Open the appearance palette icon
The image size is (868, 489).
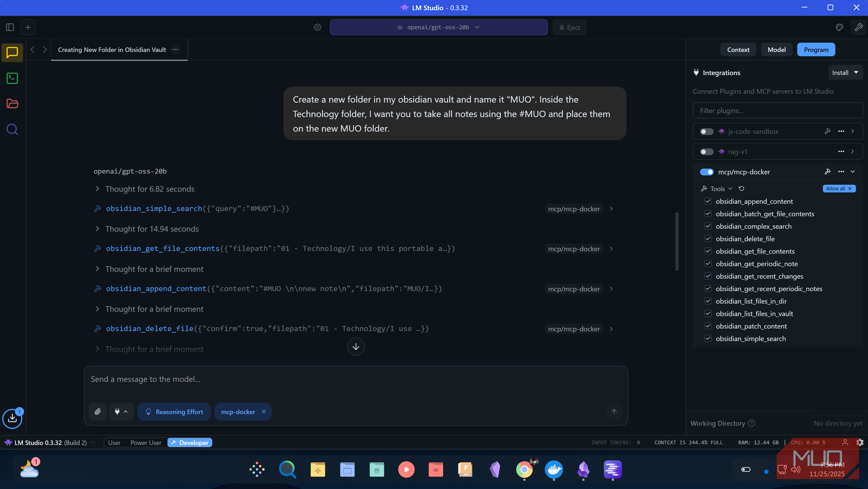[x=839, y=27]
